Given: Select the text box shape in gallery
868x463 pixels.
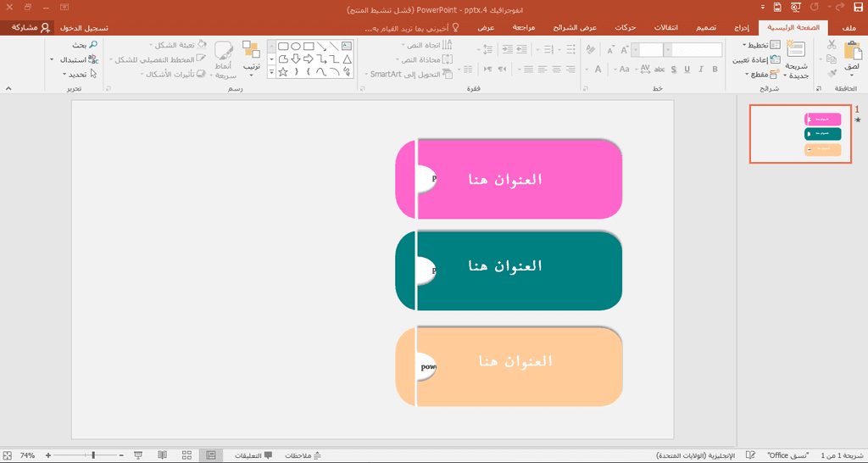Looking at the screenshot, I should coord(347,46).
